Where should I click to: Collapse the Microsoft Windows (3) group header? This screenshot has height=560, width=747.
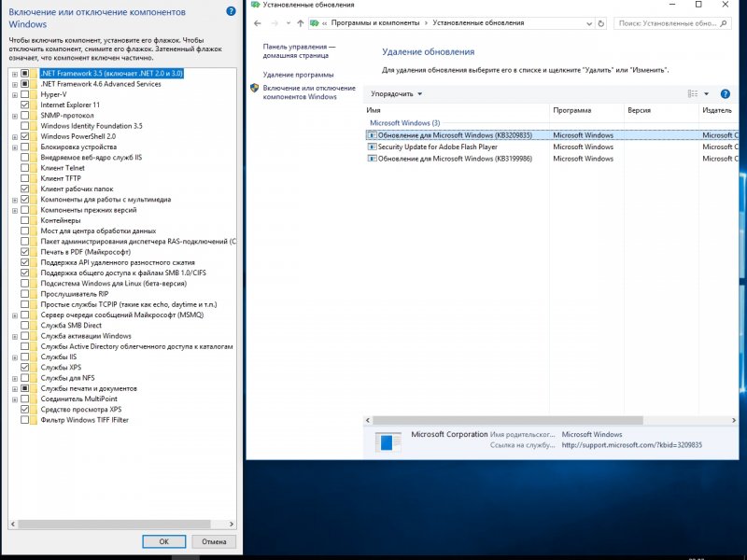[405, 123]
